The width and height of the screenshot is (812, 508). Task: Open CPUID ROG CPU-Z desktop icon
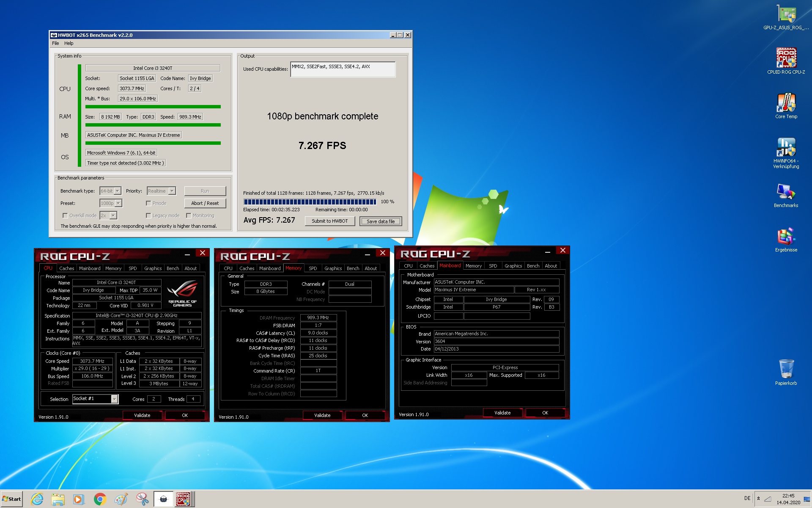tap(786, 61)
